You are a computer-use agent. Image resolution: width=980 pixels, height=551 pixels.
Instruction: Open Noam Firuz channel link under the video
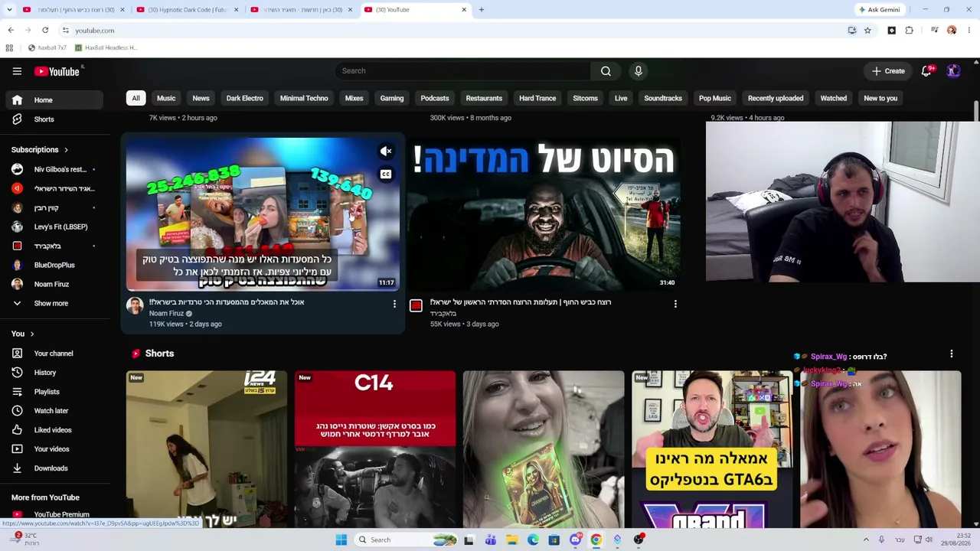(x=166, y=314)
